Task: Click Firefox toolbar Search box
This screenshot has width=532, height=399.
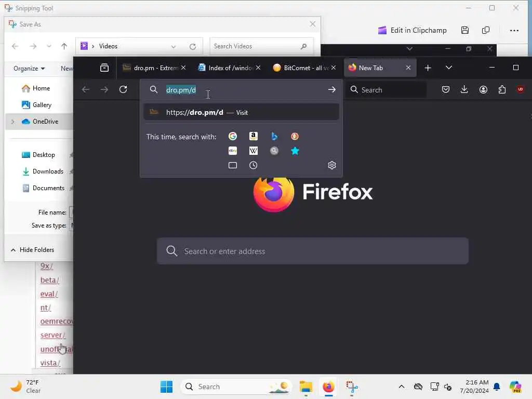Action: click(387, 89)
